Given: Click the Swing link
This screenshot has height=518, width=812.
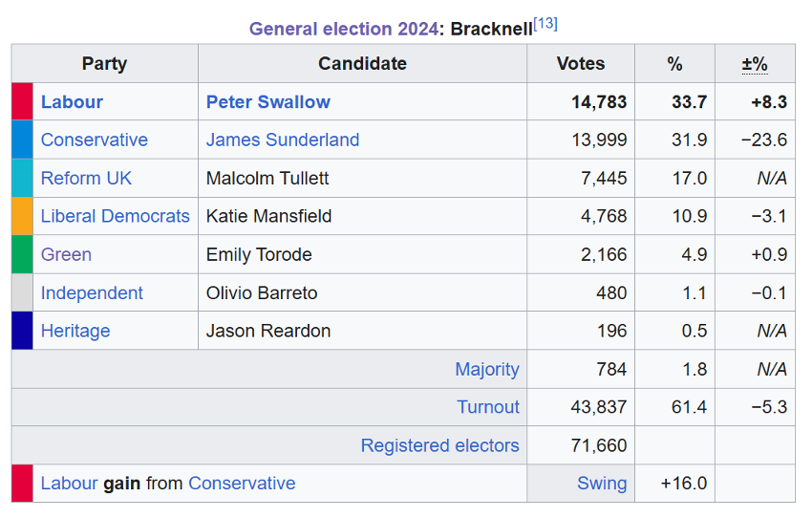Looking at the screenshot, I should point(602,484).
